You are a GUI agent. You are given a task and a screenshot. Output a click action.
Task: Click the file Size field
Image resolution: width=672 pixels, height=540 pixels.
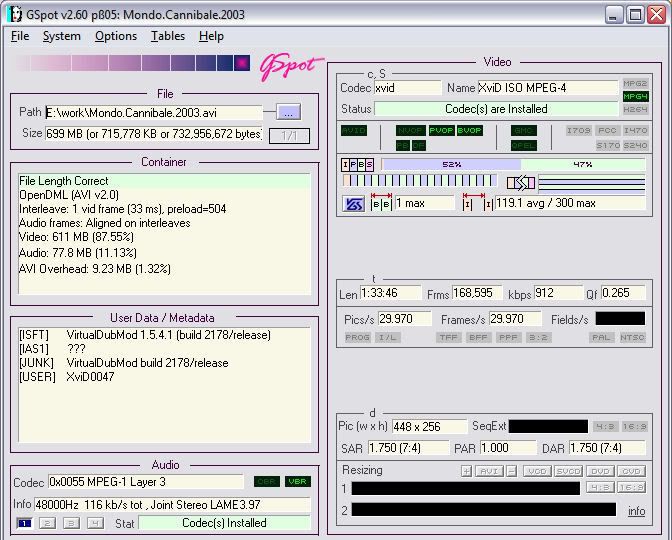[x=153, y=134]
